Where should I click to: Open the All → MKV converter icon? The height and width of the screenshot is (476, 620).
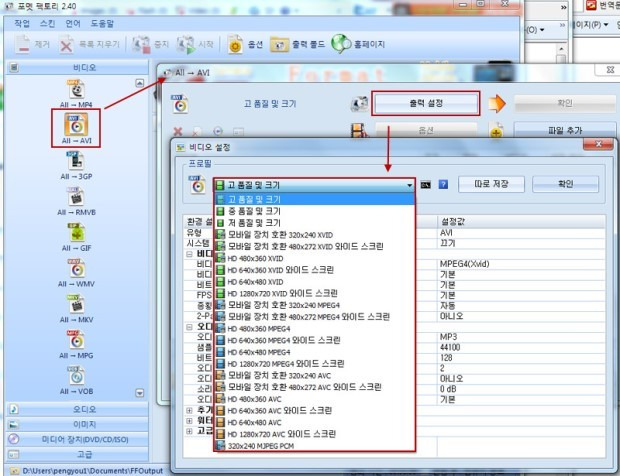[76, 304]
